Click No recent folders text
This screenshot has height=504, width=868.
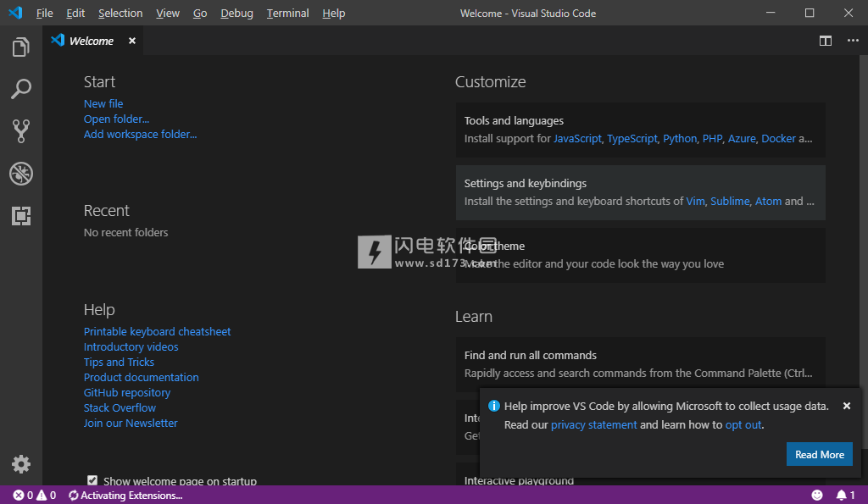[x=125, y=232]
